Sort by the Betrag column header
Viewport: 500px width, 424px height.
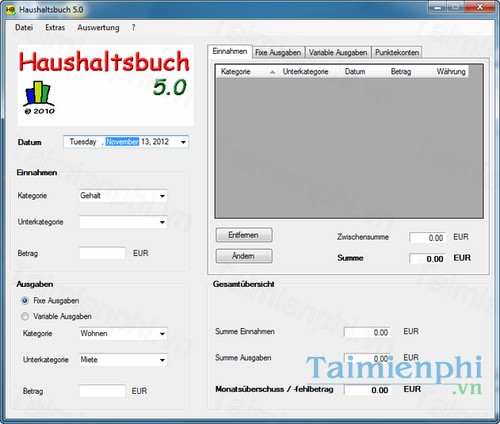pos(409,72)
